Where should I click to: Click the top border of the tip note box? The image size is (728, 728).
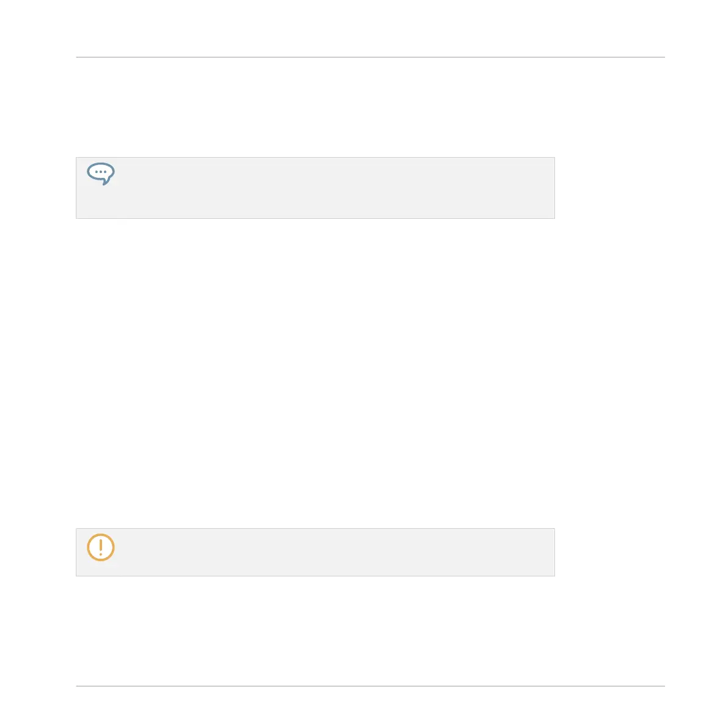pyautogui.click(x=315, y=157)
